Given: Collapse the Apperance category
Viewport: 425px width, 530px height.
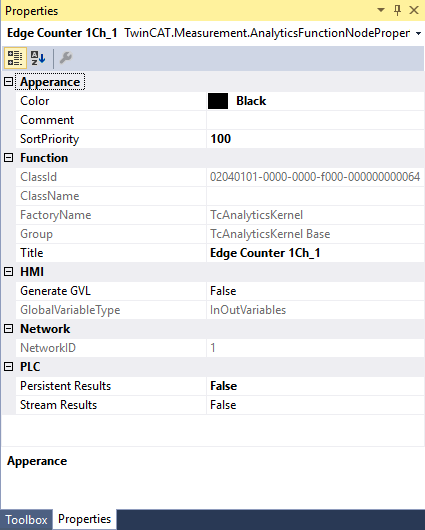Looking at the screenshot, I should click(x=8, y=82).
